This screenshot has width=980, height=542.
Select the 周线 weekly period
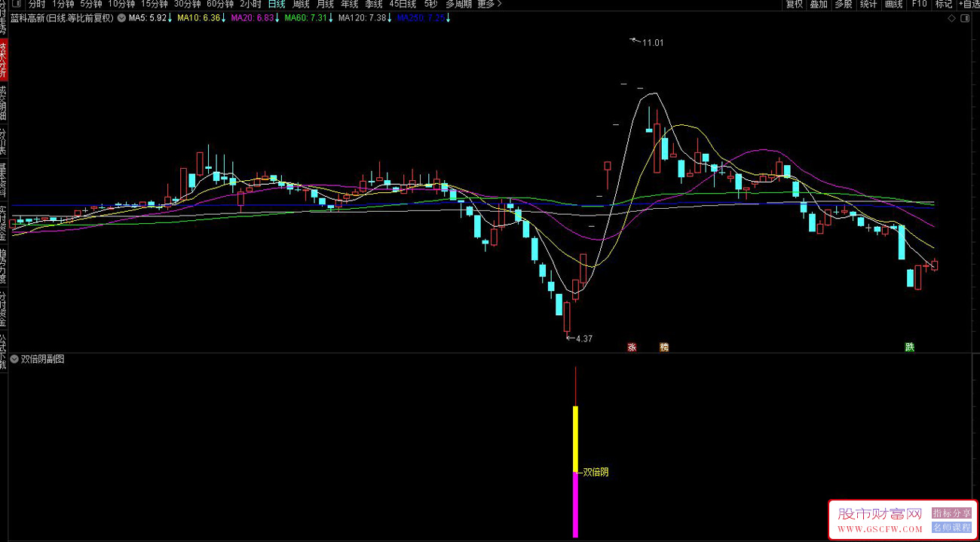[x=301, y=4]
